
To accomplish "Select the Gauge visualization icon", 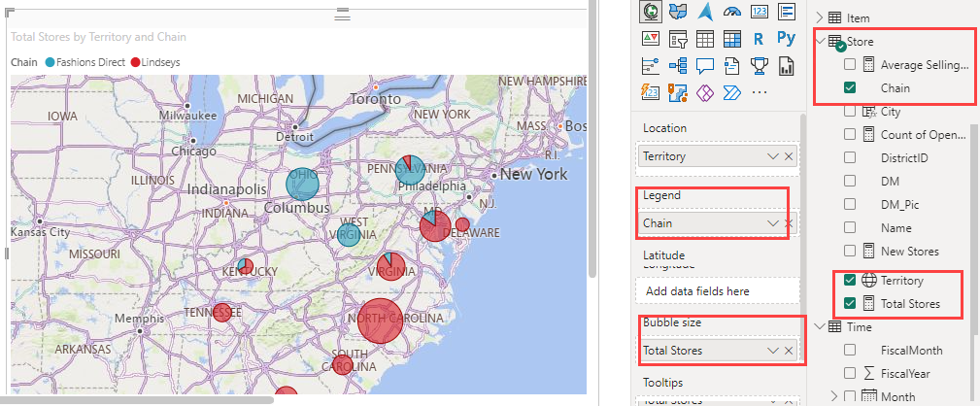I will coord(732,12).
